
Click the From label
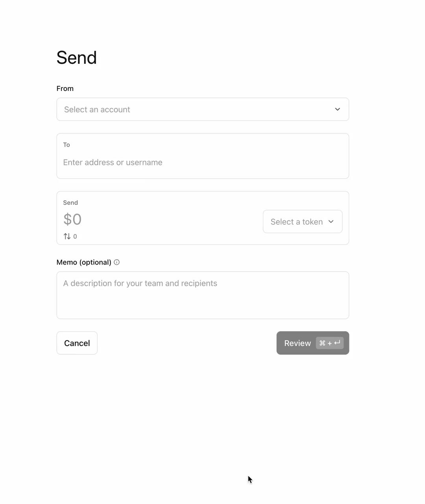(65, 89)
